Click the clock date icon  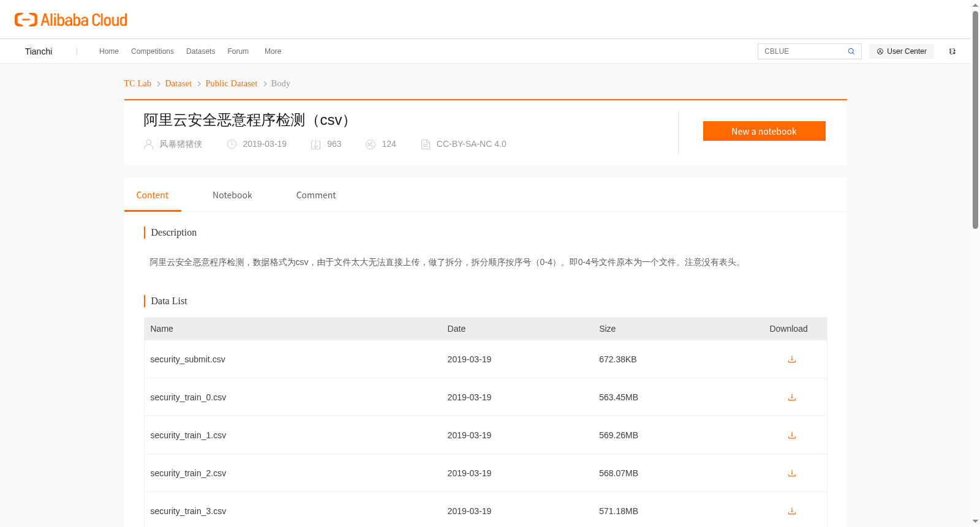click(232, 144)
